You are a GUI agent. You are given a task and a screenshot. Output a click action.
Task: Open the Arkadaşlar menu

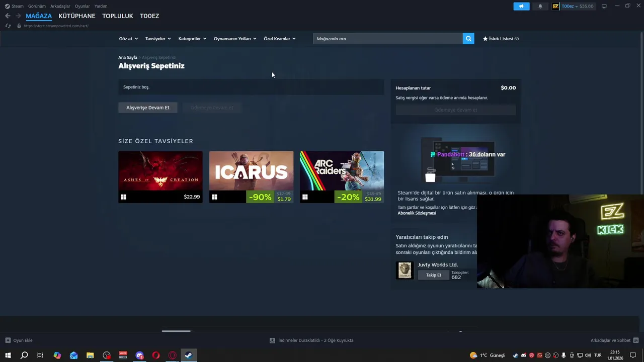pos(60,6)
